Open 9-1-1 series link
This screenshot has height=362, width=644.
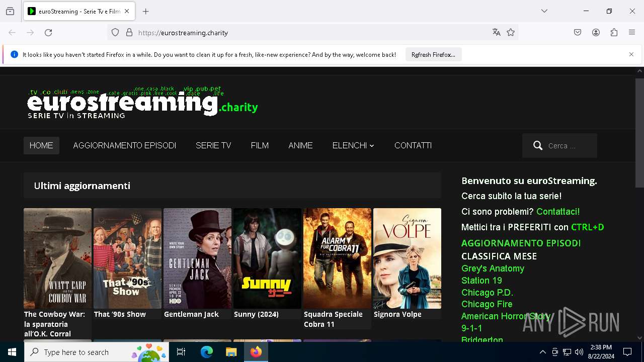[472, 328]
